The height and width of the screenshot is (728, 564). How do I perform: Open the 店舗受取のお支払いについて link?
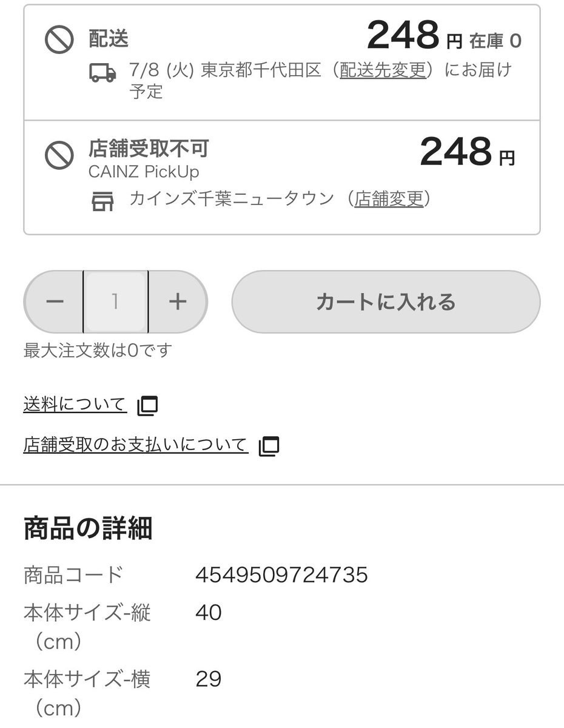point(136,445)
